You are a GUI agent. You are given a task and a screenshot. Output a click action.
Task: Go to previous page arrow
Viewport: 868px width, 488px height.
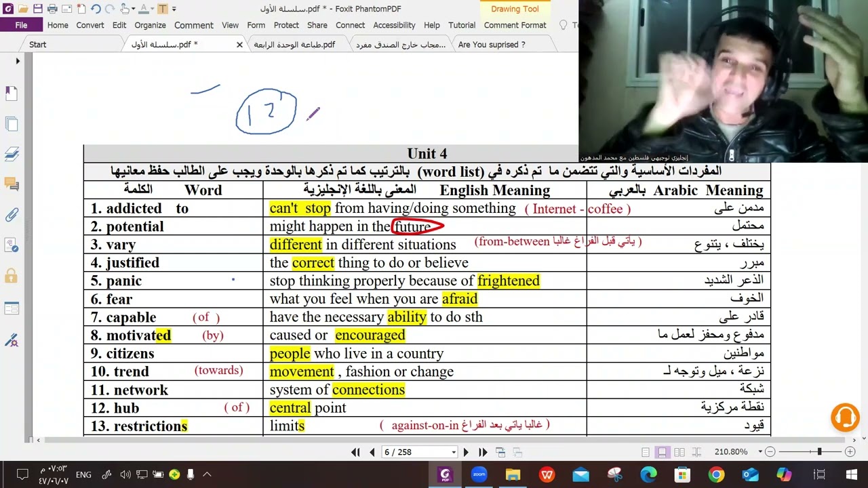(x=372, y=452)
